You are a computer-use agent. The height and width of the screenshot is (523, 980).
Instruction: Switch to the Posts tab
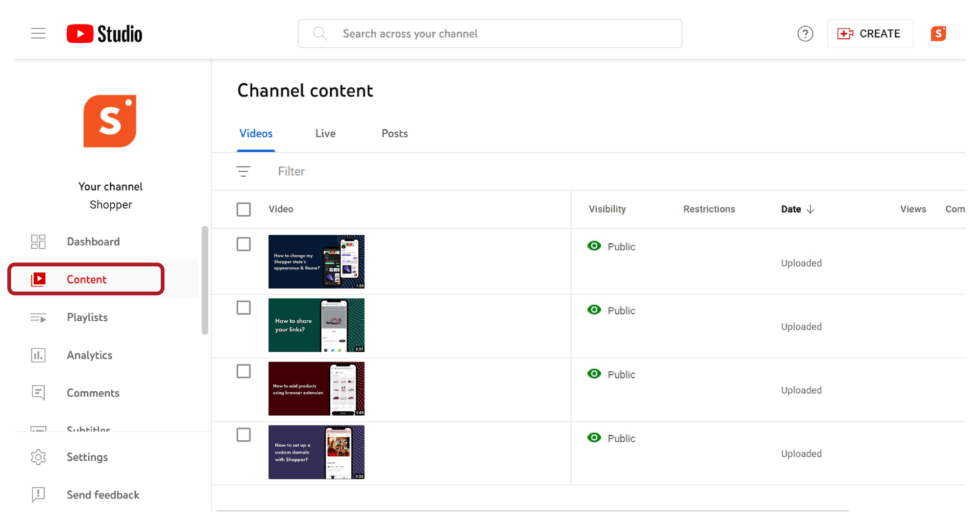(394, 134)
